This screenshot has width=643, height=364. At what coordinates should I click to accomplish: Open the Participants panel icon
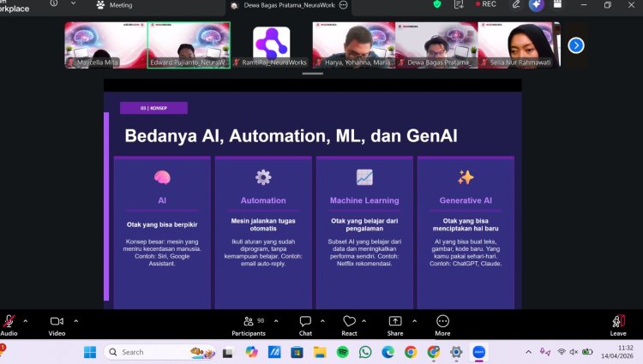(249, 321)
